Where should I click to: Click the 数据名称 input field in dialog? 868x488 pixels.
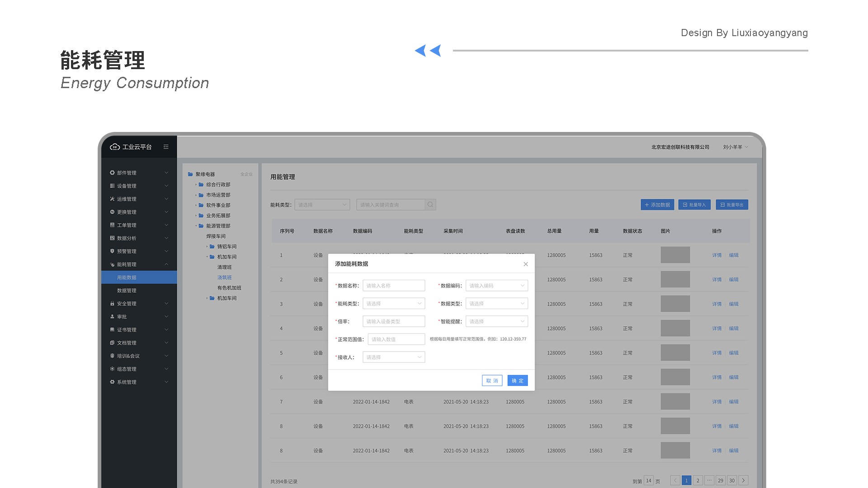pyautogui.click(x=394, y=286)
